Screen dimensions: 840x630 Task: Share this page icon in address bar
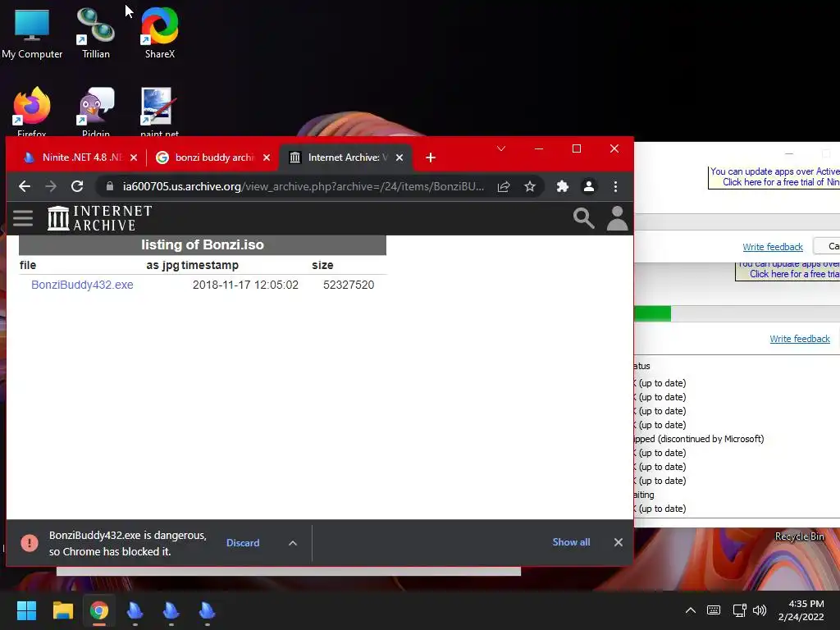click(x=504, y=186)
